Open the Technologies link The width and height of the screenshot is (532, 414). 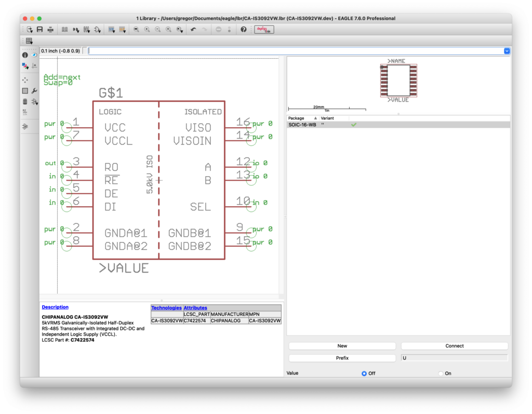[166, 308]
